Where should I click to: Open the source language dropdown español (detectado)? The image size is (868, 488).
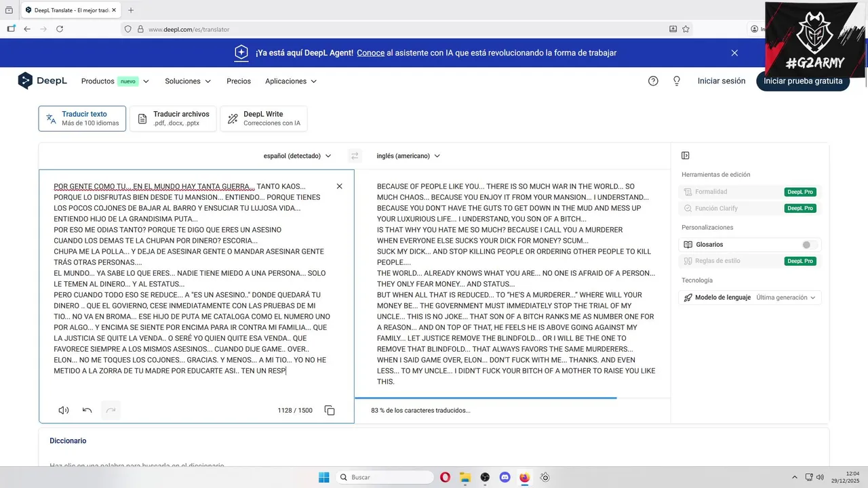[x=298, y=156]
